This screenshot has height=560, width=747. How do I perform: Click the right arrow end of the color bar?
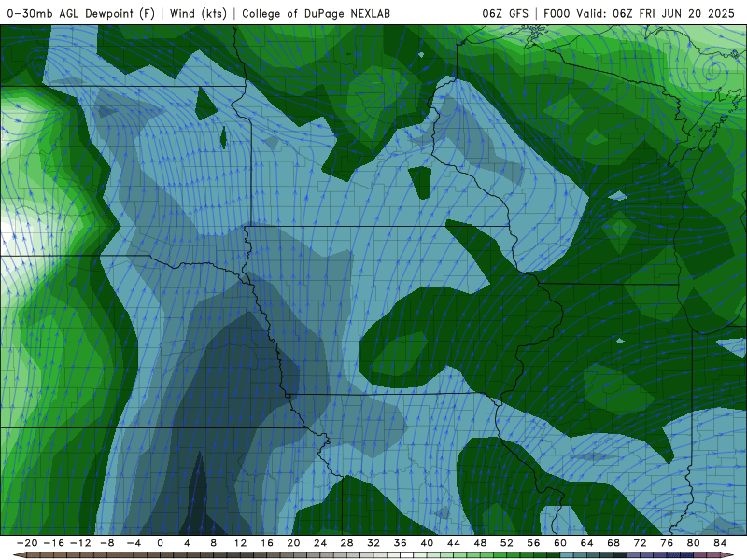[x=729, y=555]
